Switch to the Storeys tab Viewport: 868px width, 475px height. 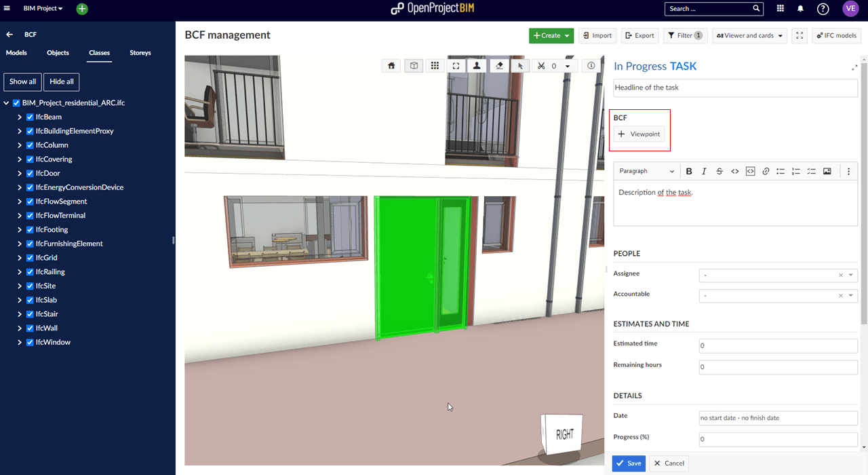[x=140, y=53]
